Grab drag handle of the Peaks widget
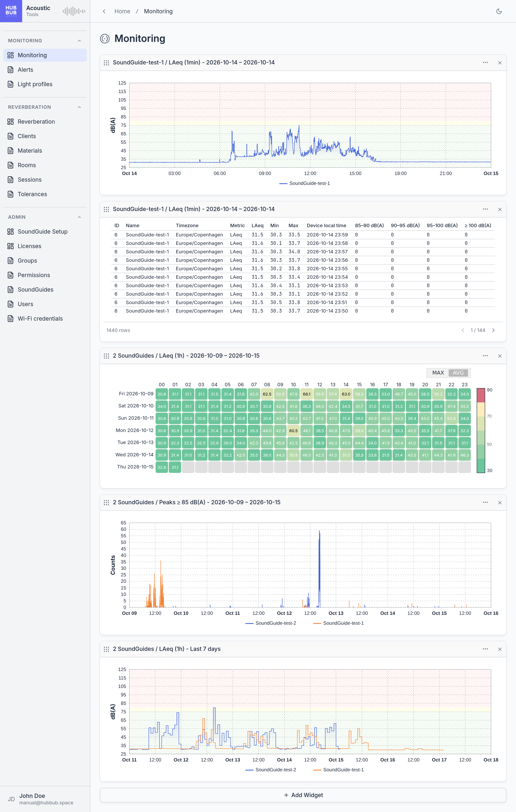 [x=106, y=502]
